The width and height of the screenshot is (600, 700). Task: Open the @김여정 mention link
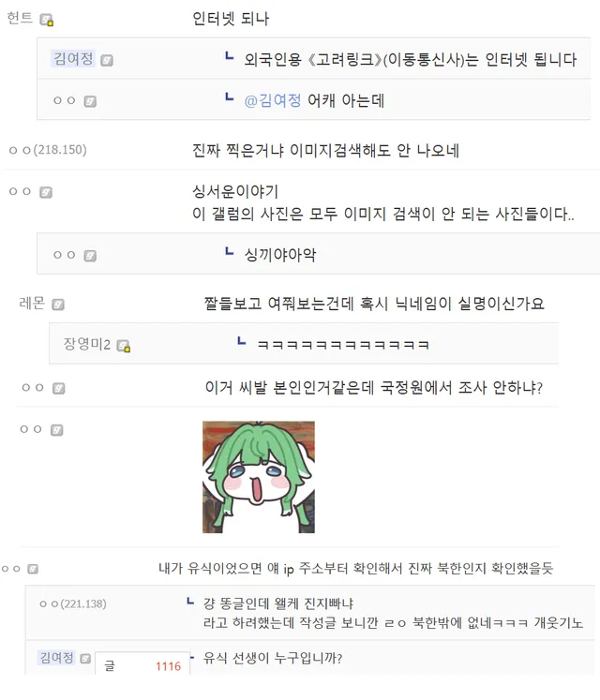click(273, 100)
